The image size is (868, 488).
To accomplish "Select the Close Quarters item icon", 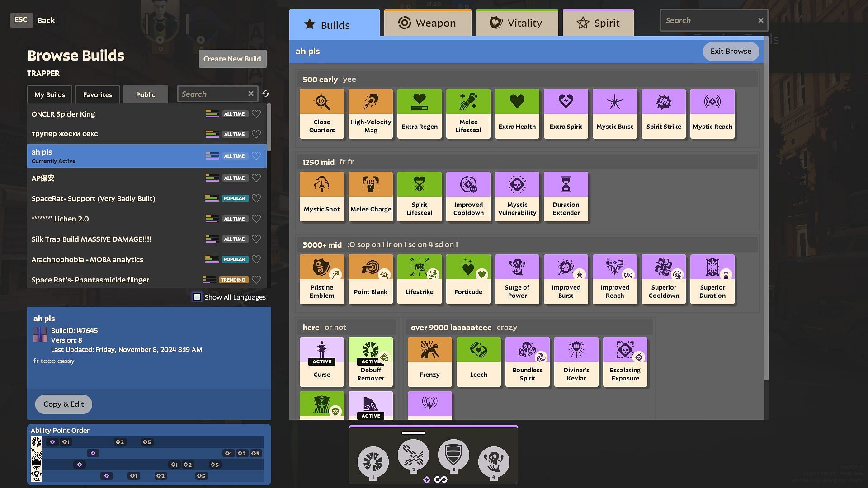I will (x=322, y=102).
